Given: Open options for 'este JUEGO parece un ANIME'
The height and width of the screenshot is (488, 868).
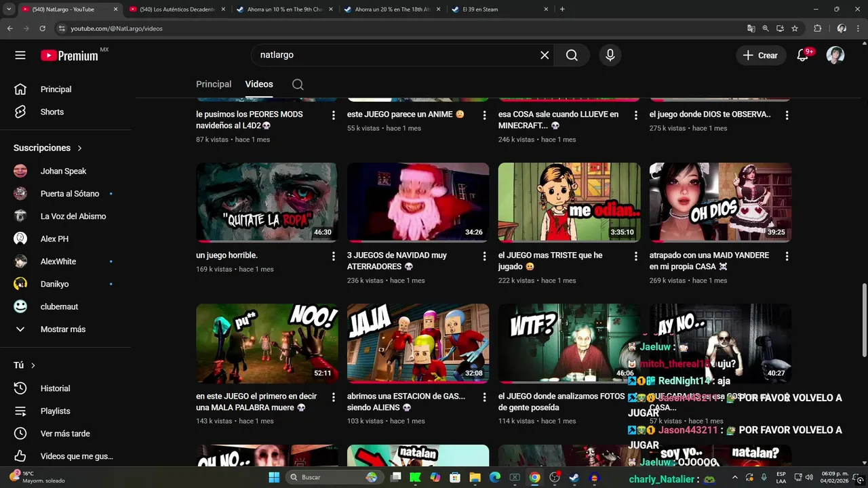Looking at the screenshot, I should (484, 115).
